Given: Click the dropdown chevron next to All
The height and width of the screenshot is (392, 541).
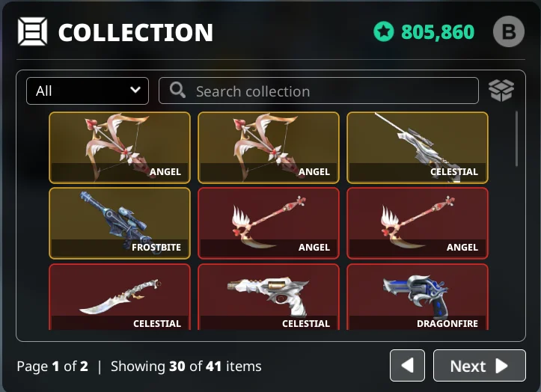Looking at the screenshot, I should 135,90.
